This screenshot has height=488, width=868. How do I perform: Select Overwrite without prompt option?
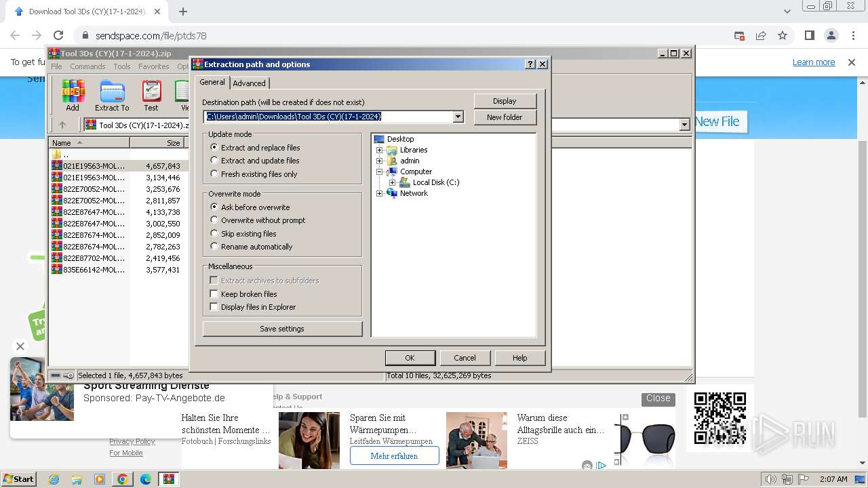pyautogui.click(x=258, y=220)
